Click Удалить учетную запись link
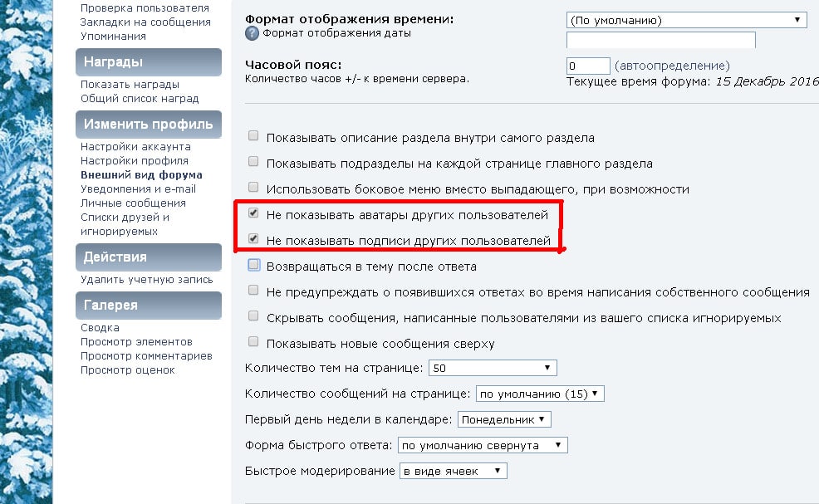 pyautogui.click(x=147, y=280)
